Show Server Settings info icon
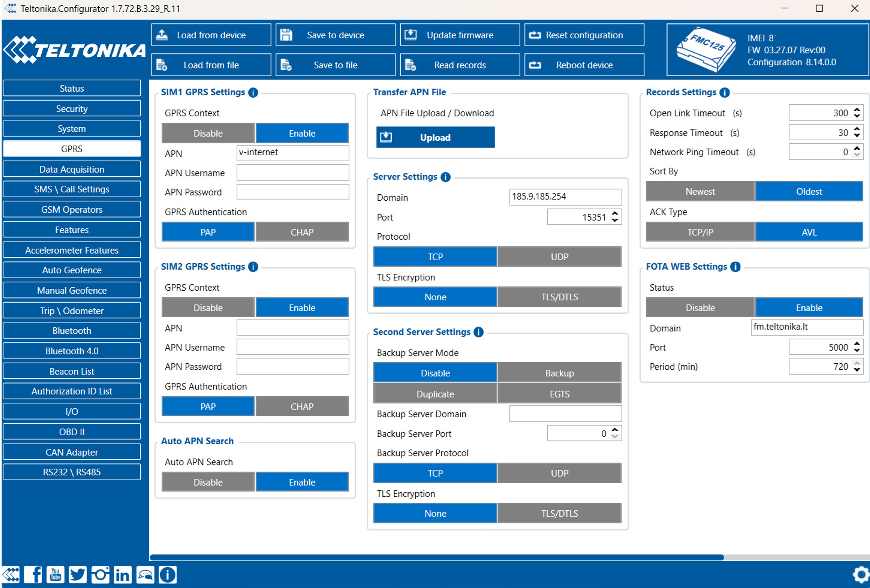The image size is (870, 588). pyautogui.click(x=445, y=177)
